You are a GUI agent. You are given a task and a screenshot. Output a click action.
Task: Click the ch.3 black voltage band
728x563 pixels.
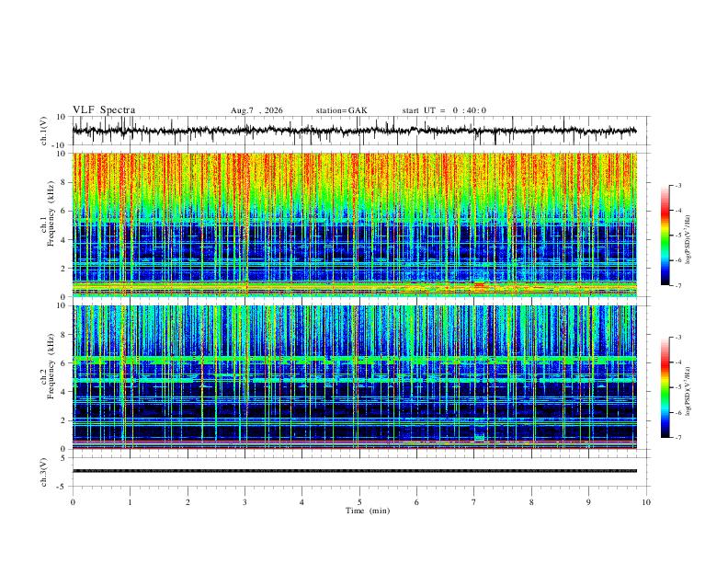(x=354, y=471)
